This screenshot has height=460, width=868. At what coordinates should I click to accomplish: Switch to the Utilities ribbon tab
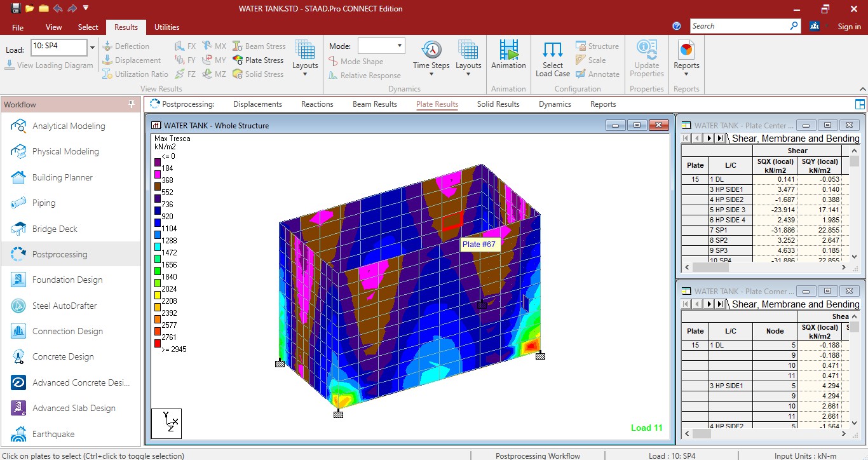[166, 27]
